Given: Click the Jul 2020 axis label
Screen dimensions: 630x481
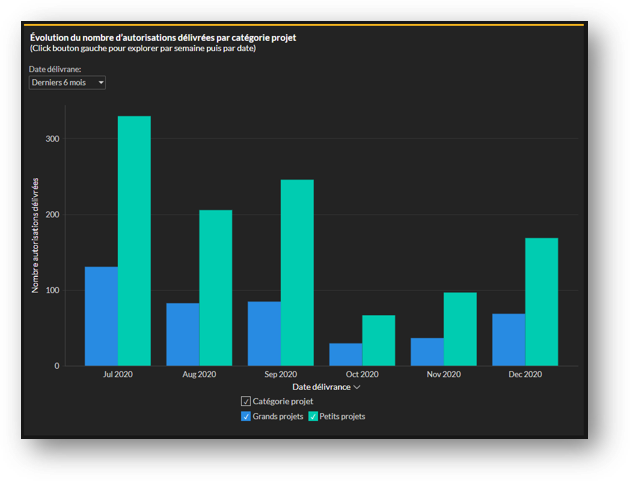Looking at the screenshot, I should (x=118, y=374).
